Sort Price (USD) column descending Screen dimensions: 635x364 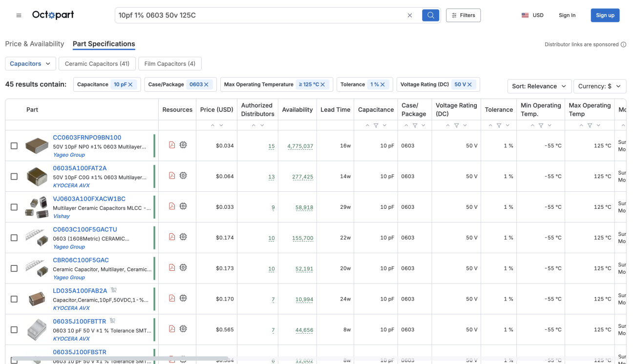click(x=221, y=125)
